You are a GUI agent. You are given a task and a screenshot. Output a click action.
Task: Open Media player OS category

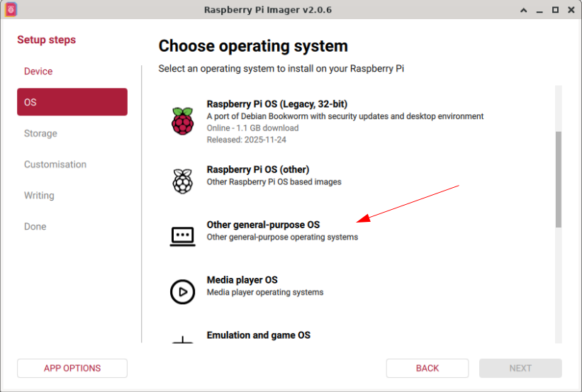point(357,291)
